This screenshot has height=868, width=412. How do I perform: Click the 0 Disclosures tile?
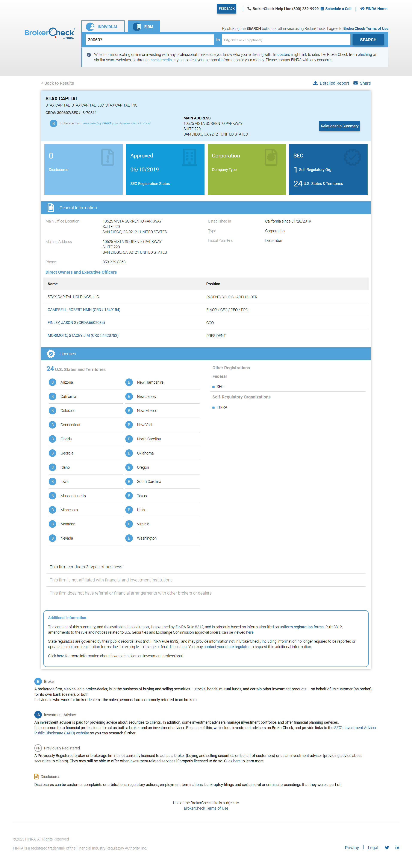83,169
